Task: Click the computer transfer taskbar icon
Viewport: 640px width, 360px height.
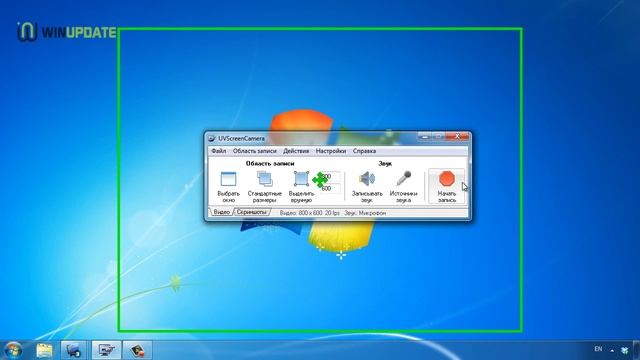Action: click(73, 350)
